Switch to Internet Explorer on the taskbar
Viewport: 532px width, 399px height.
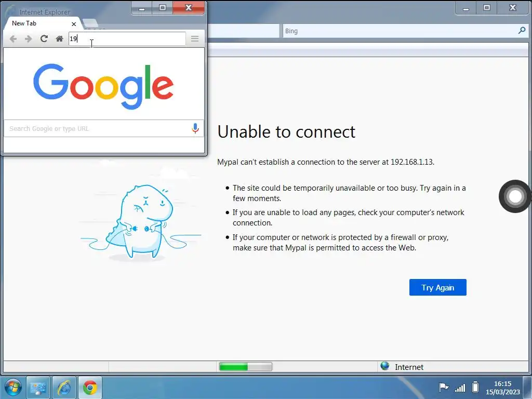(x=64, y=388)
